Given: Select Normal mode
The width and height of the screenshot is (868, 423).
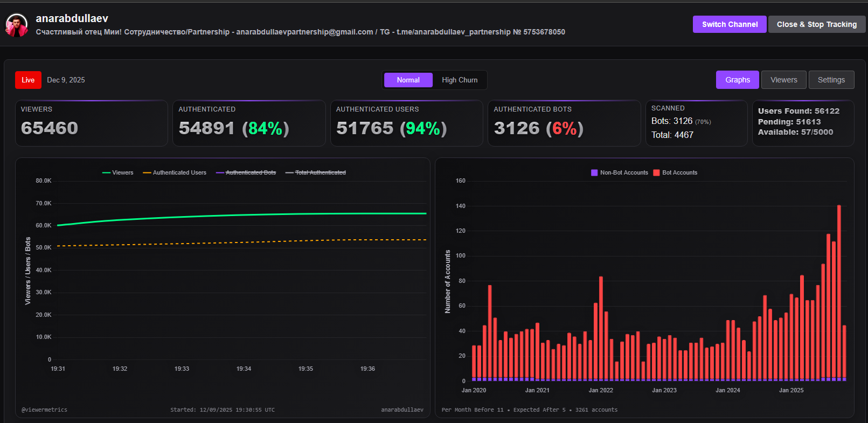Looking at the screenshot, I should point(408,80).
